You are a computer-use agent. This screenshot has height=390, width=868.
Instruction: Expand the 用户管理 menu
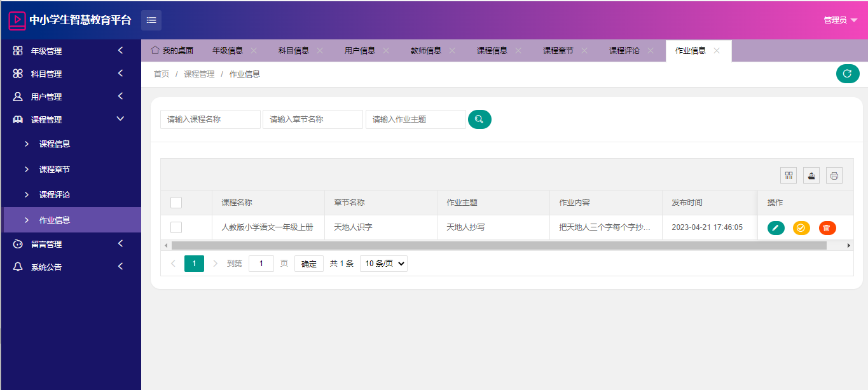(120, 97)
